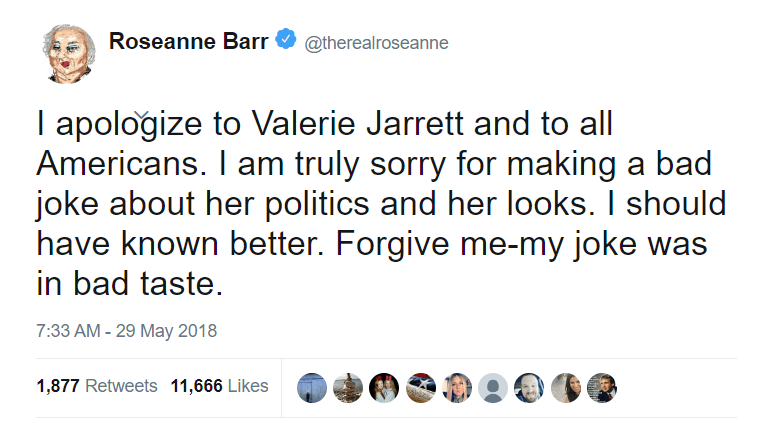Click the dark-haired woman liker avatar

[x=565, y=387]
